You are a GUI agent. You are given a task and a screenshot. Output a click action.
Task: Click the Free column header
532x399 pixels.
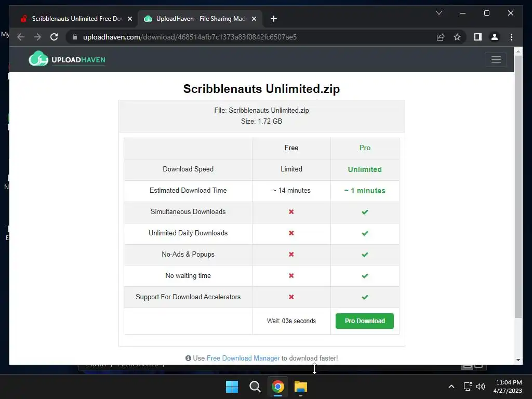[291, 148]
